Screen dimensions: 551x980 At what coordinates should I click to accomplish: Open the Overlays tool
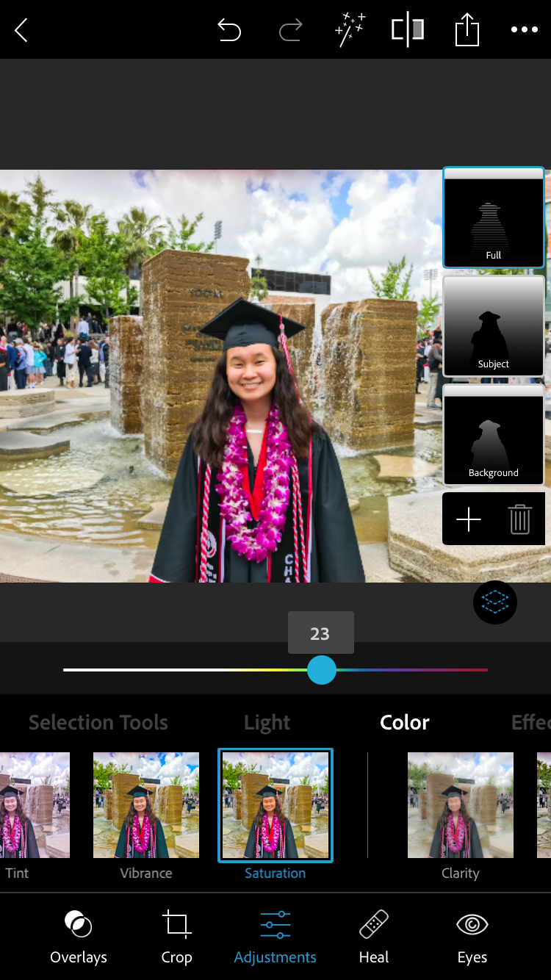tap(79, 936)
